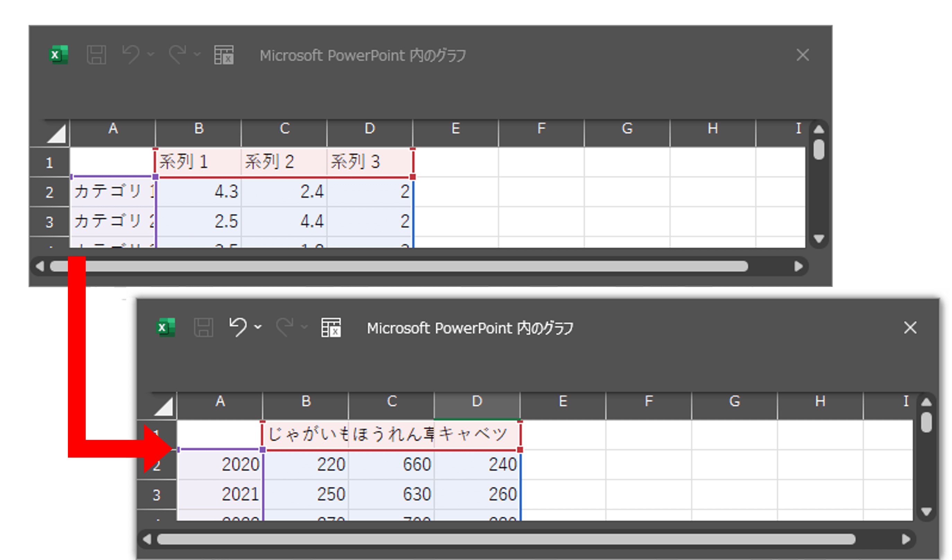Select column D header in lower sheet
This screenshot has height=560, width=952.
click(x=477, y=406)
